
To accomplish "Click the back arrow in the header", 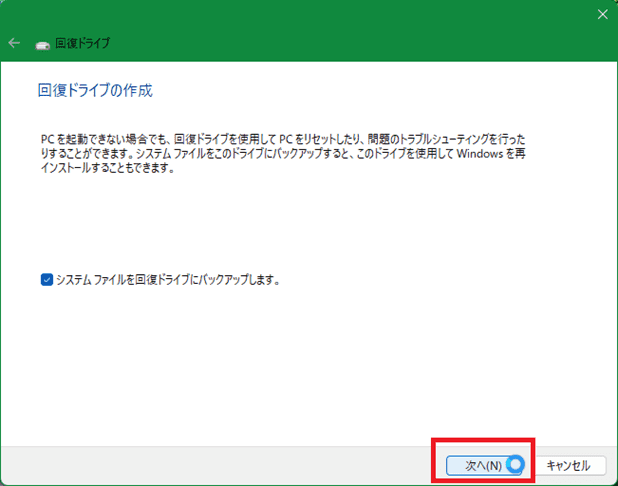I will click(x=14, y=43).
